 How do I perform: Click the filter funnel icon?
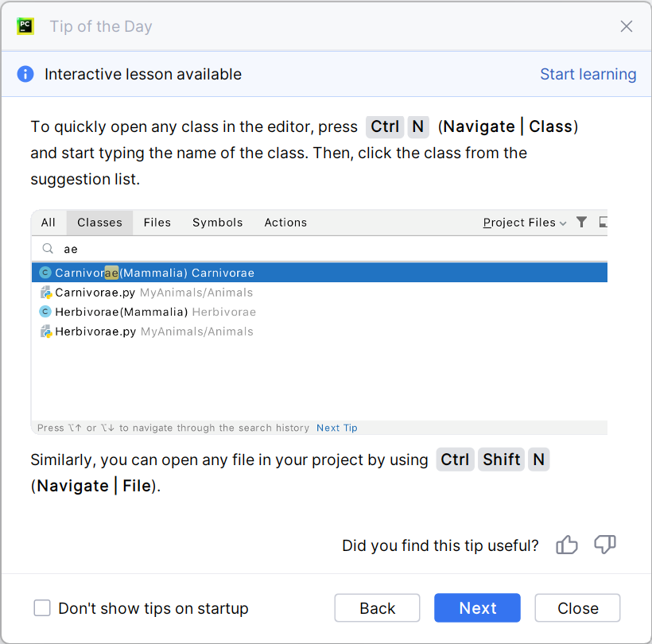pyautogui.click(x=581, y=223)
